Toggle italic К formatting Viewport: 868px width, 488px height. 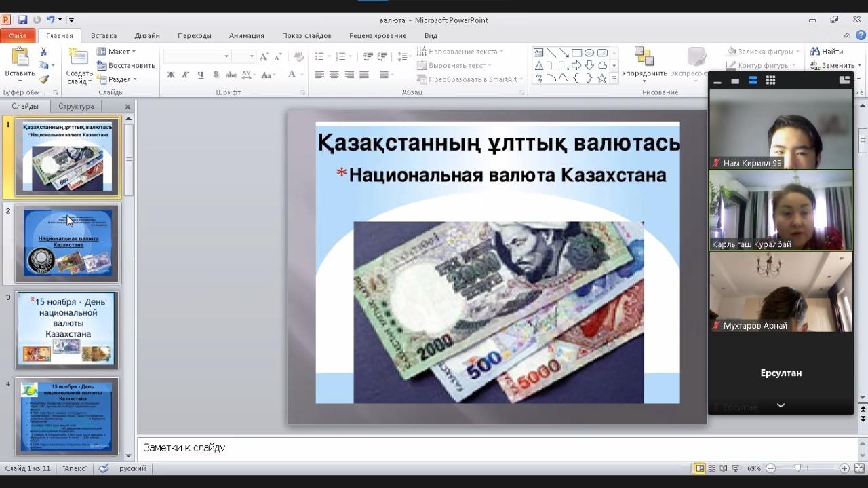coord(186,75)
